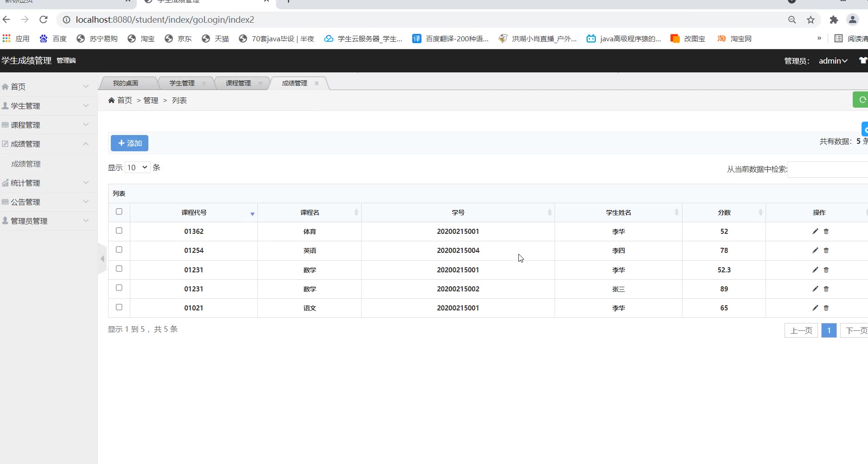Click the edit pencil for 张三's score
This screenshot has height=464, width=868.
[815, 289]
